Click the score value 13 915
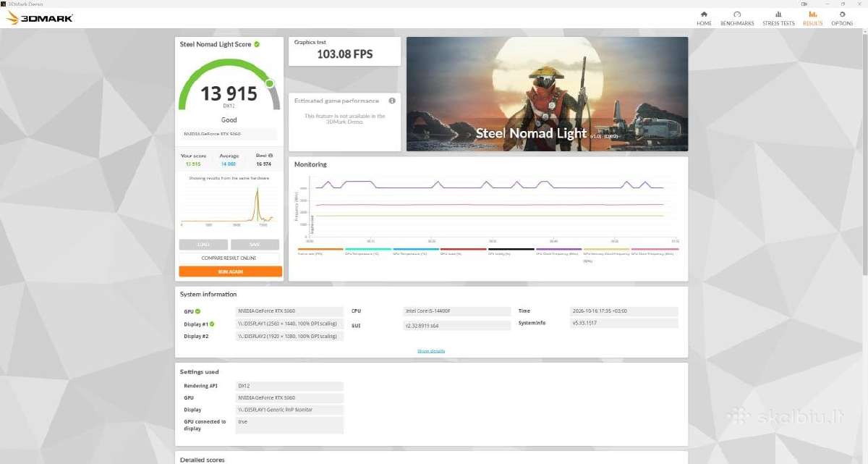 point(229,93)
